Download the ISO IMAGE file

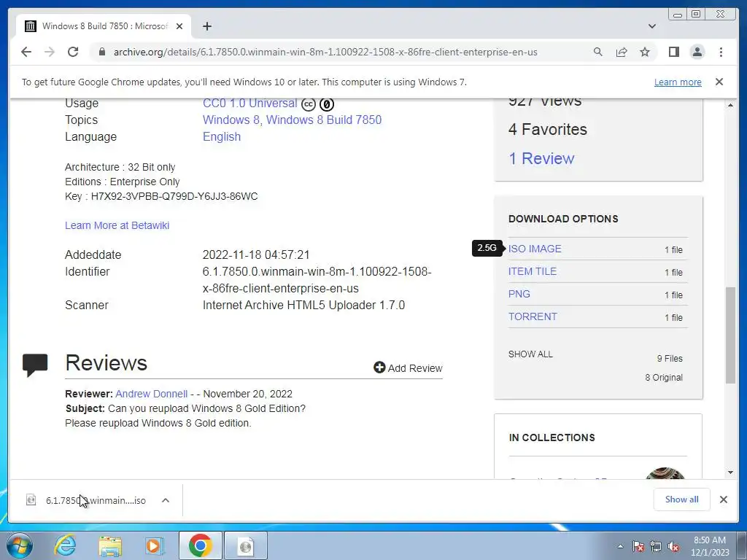point(535,249)
